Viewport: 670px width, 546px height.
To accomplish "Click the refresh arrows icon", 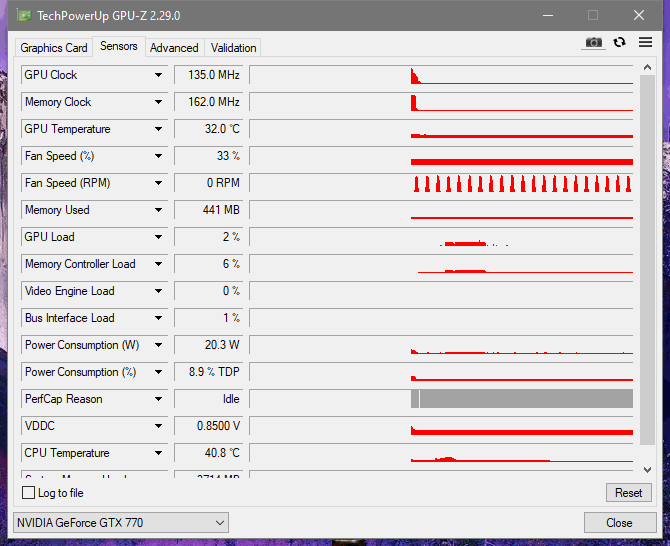I will pos(620,42).
